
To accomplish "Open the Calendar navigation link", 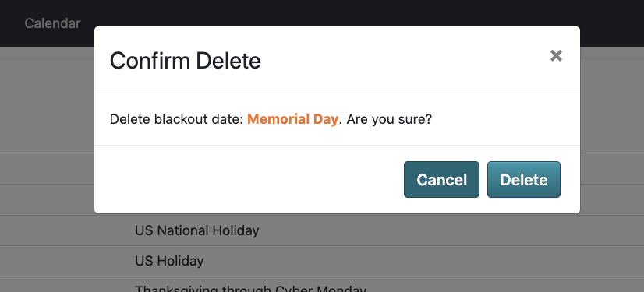I will [x=52, y=23].
